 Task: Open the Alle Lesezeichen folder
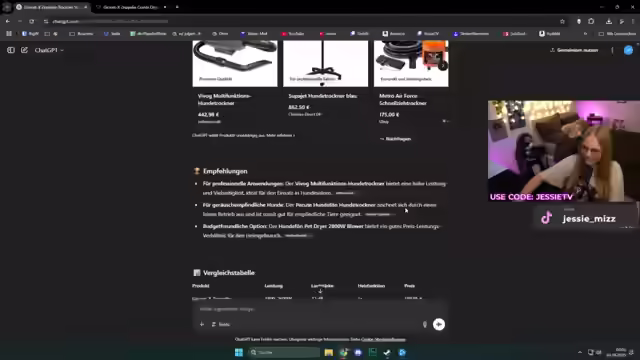click(617, 34)
